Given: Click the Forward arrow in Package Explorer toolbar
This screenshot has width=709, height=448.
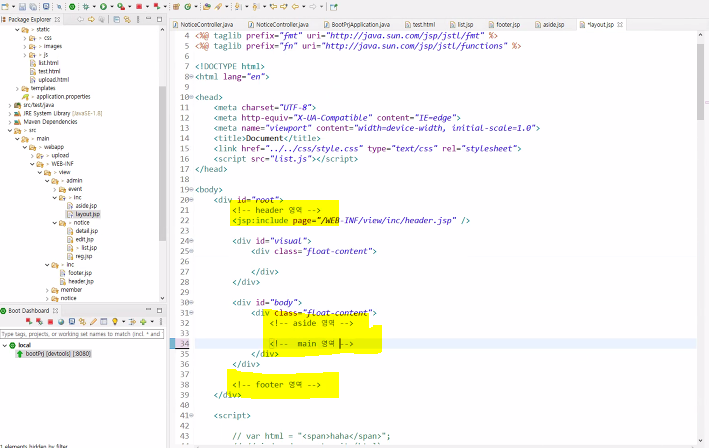Looking at the screenshot, I should tap(91, 19).
